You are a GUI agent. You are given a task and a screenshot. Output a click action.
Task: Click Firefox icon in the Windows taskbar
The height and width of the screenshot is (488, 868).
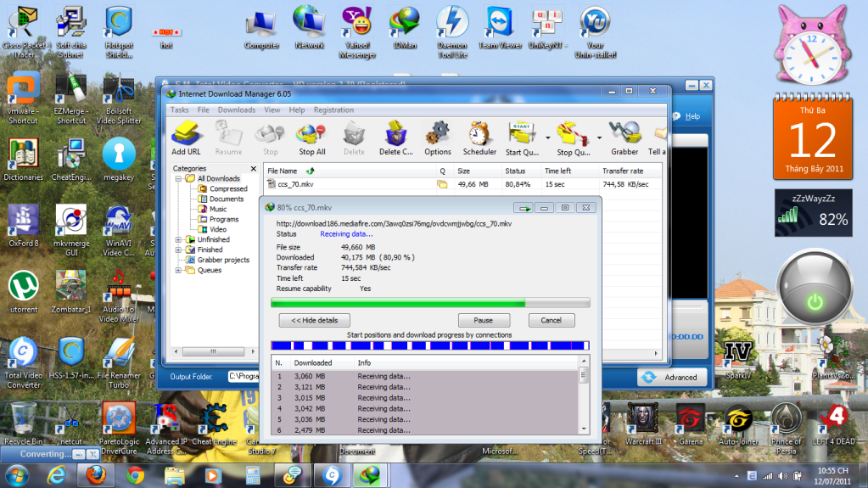coord(95,474)
